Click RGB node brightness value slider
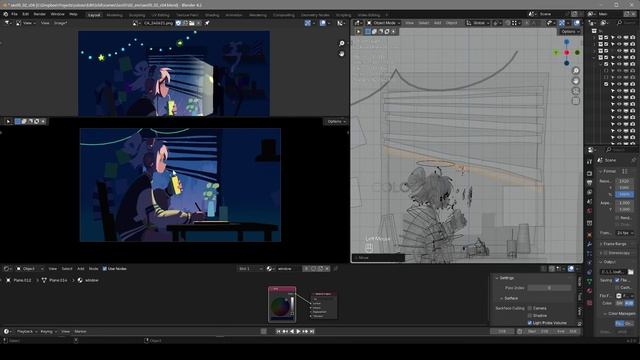The height and width of the screenshot is (360, 640). (292, 306)
